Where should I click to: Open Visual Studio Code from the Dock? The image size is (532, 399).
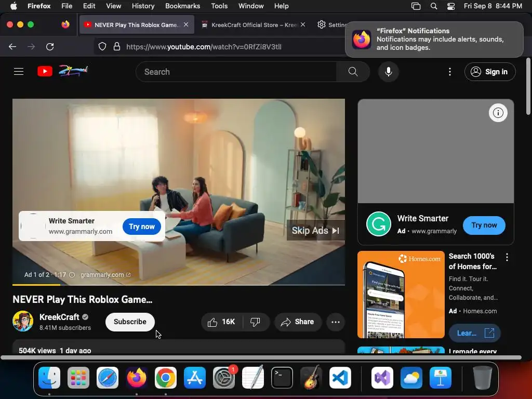click(x=340, y=378)
